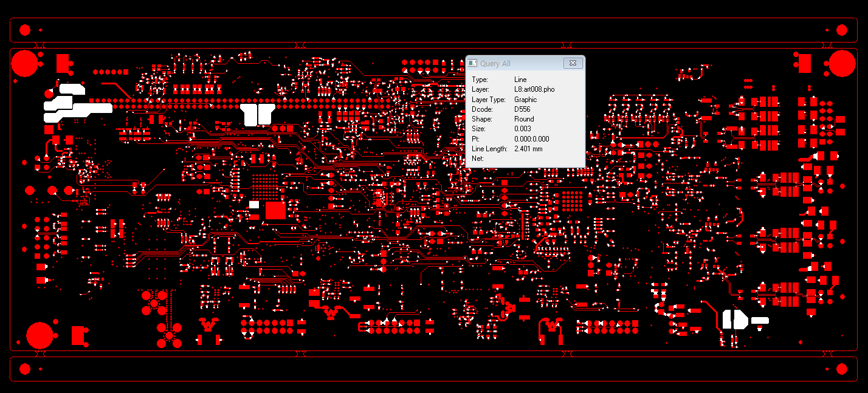Click the Query All window icon
868x393 pixels.
[x=472, y=63]
